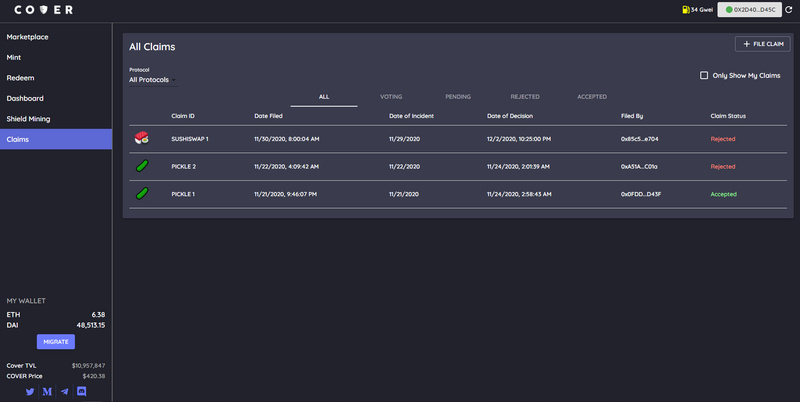Click the refresh icon beside wallet address
Image resolution: width=800 pixels, height=402 pixels.
[x=789, y=10]
